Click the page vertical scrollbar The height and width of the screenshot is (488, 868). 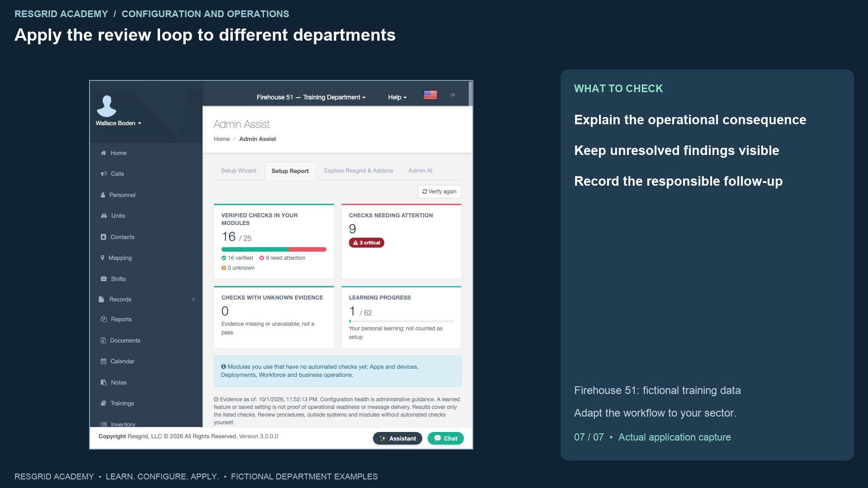point(471,94)
